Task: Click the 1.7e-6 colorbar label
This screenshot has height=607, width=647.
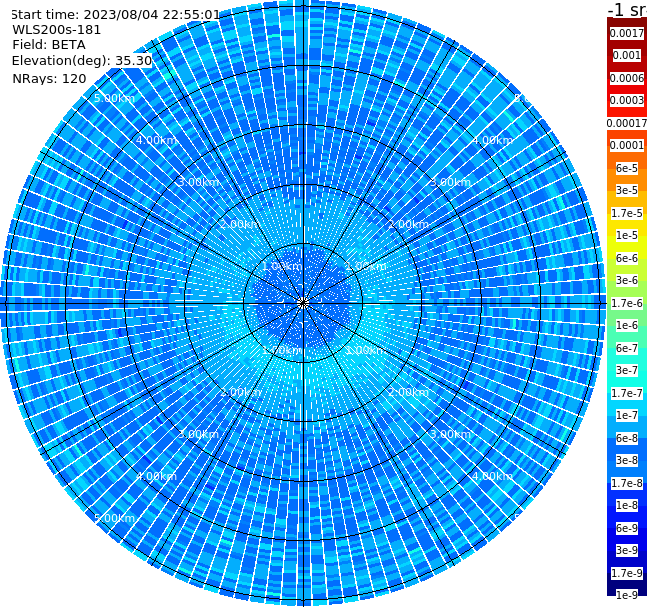Action: point(627,303)
